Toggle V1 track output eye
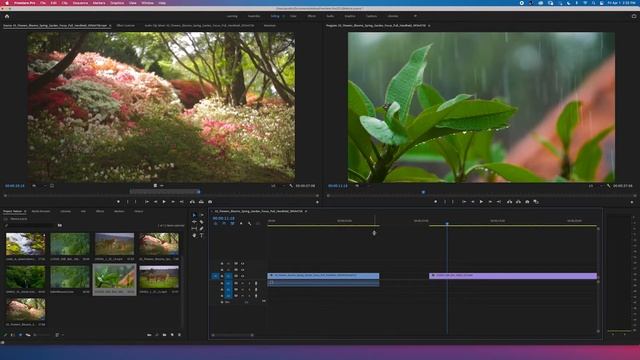640x360 pixels. tap(242, 276)
